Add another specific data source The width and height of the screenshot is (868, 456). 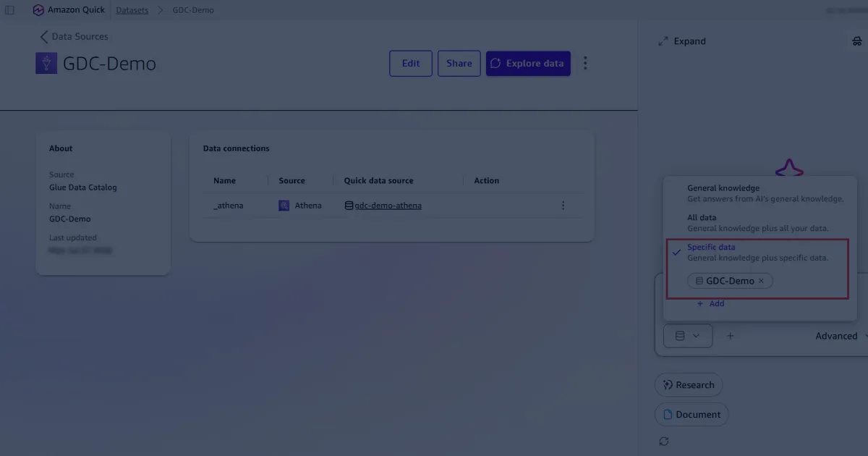710,303
